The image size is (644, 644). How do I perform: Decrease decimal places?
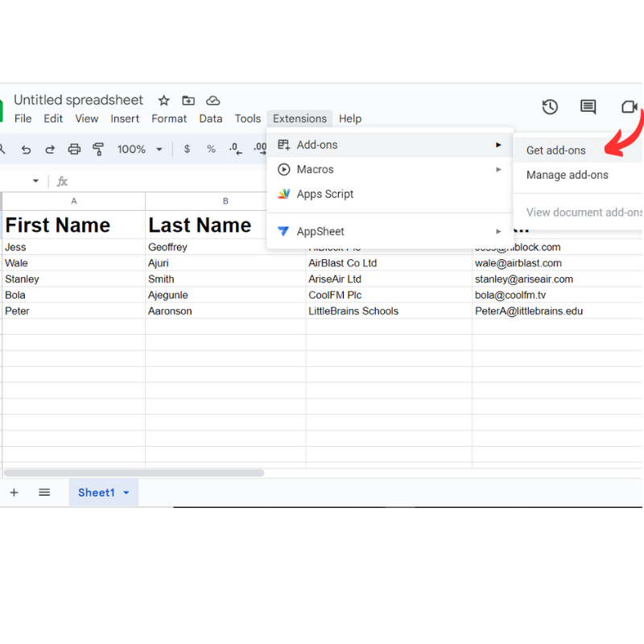click(x=235, y=149)
